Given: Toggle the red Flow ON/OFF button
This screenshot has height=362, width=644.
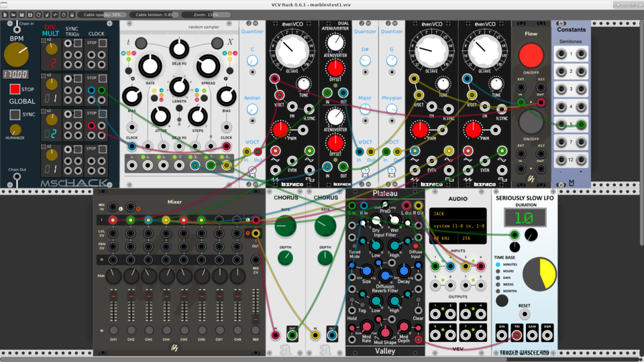Looking at the screenshot, I should coord(531,55).
